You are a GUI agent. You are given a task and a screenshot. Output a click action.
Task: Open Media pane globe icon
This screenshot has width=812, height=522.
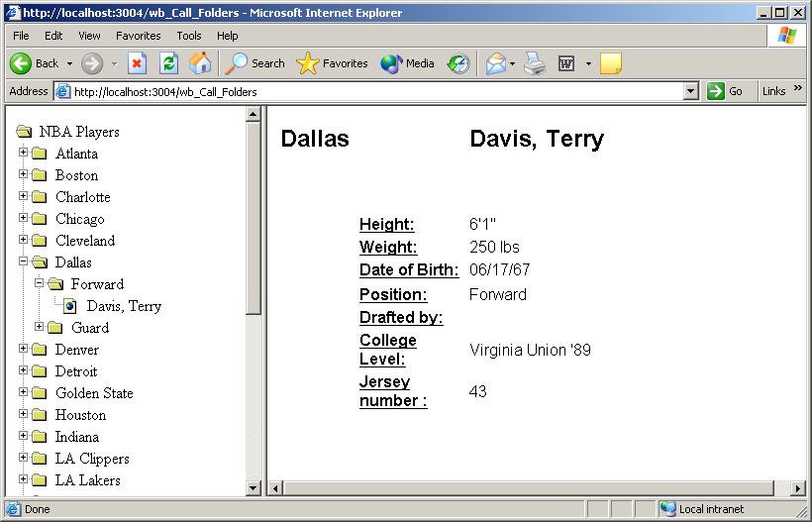pos(391,63)
